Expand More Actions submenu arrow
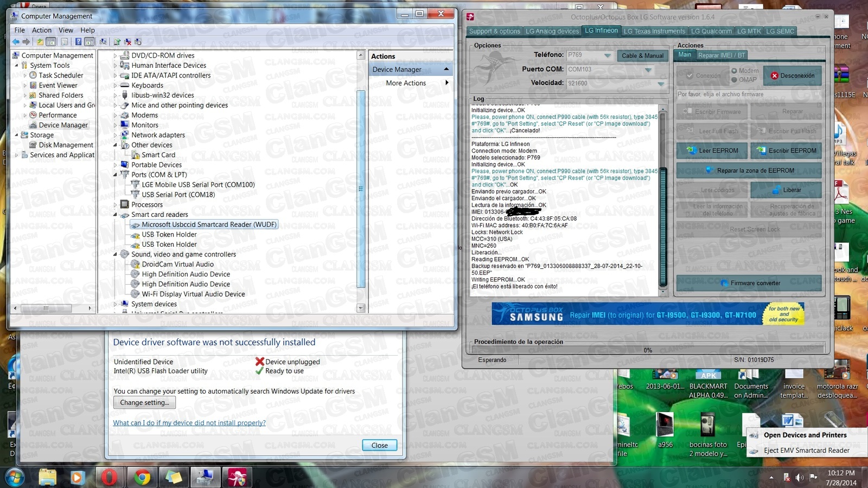868x488 pixels. (446, 83)
